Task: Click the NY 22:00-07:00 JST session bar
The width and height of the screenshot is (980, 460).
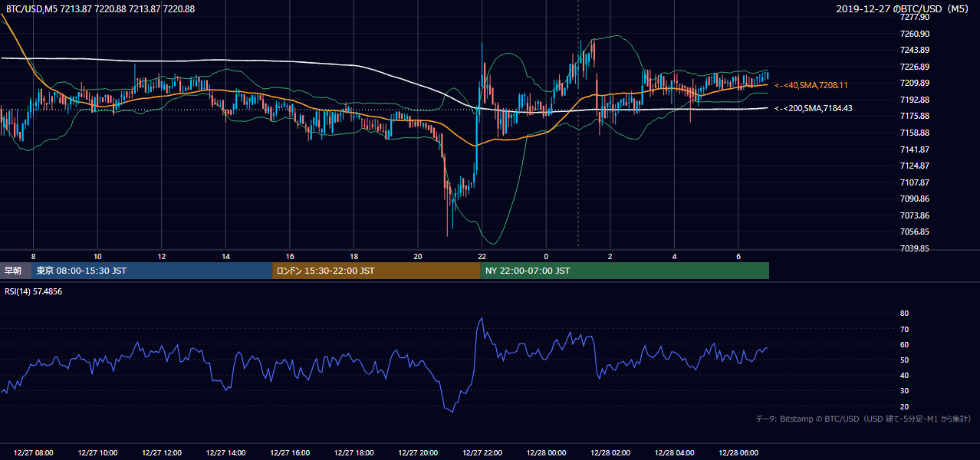Action: point(625,271)
